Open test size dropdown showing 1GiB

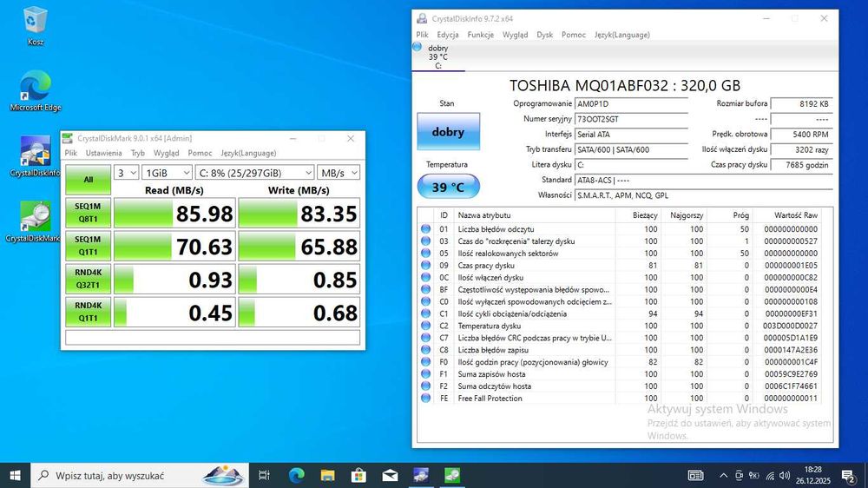tap(168, 173)
